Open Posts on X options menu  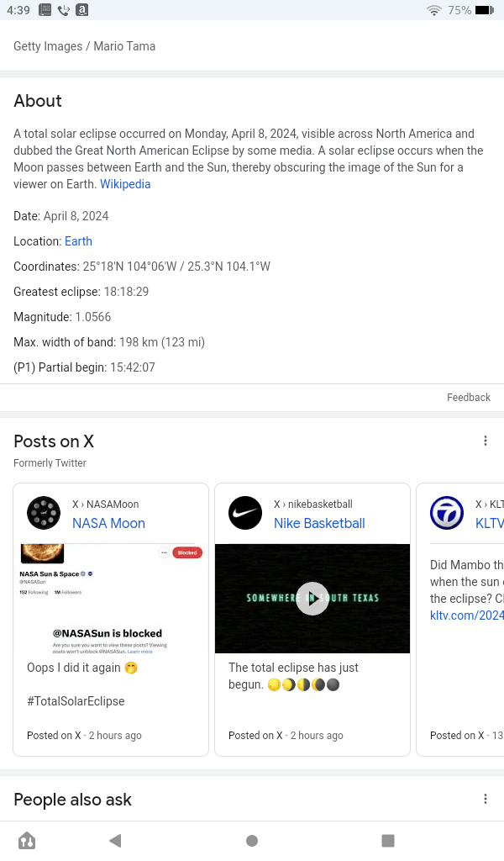pyautogui.click(x=485, y=441)
